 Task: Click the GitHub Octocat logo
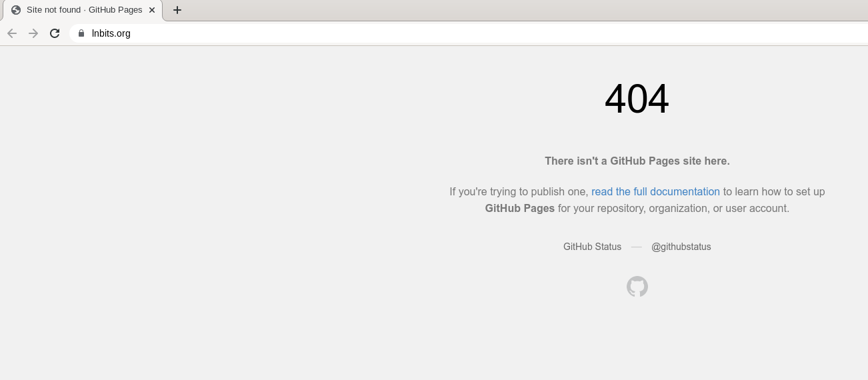click(x=637, y=287)
